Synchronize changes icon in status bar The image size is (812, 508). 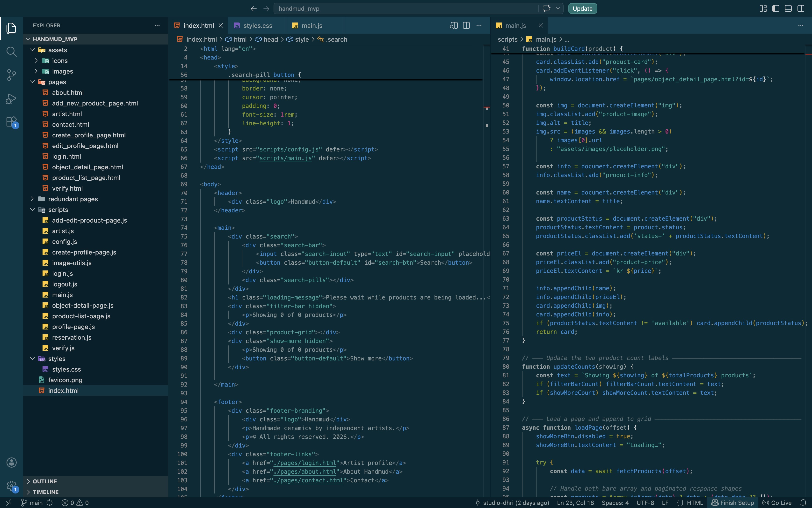(x=50, y=503)
